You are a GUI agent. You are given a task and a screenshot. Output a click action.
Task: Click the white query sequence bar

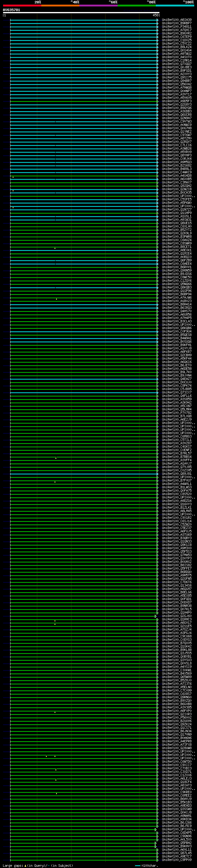pyautogui.click(x=81, y=12)
